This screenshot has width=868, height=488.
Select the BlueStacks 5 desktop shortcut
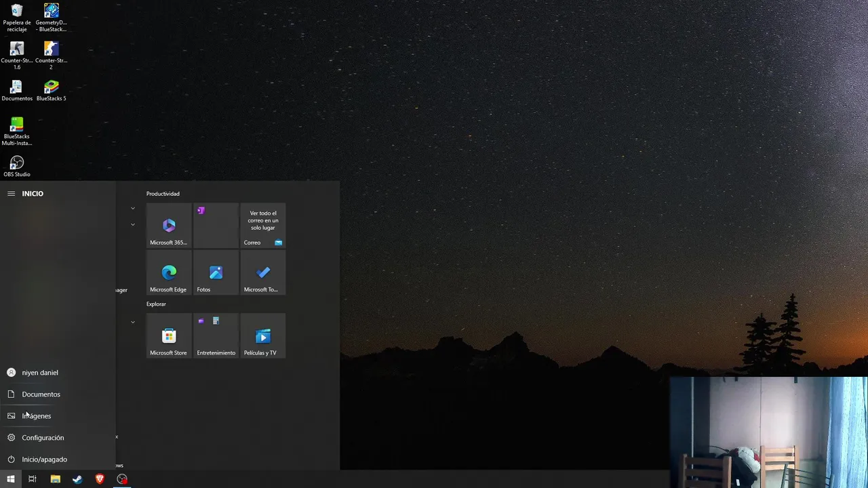click(51, 91)
